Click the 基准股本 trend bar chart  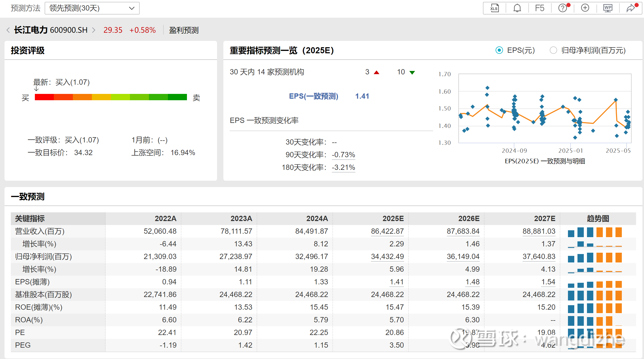tap(595, 295)
